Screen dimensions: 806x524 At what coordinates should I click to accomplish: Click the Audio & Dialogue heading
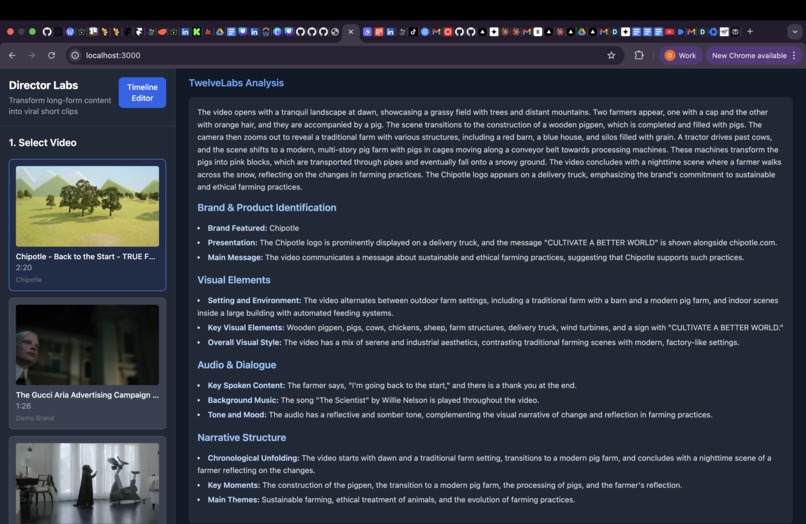pos(236,365)
